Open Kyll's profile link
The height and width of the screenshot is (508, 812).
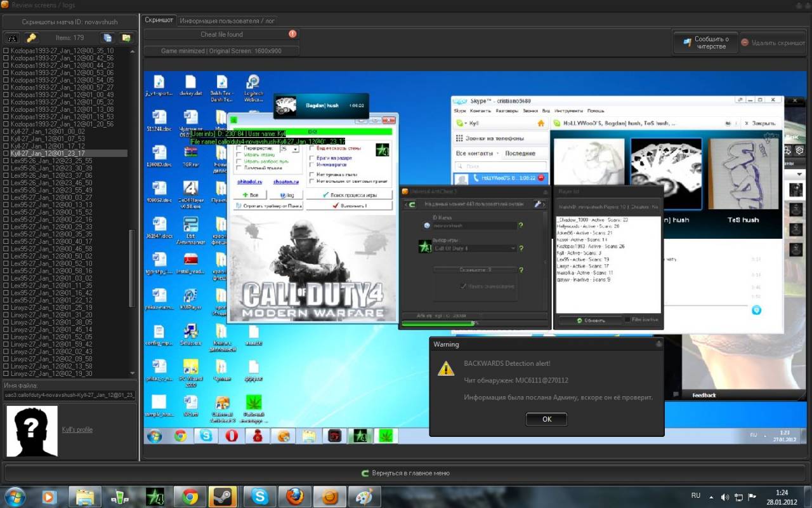[77, 430]
